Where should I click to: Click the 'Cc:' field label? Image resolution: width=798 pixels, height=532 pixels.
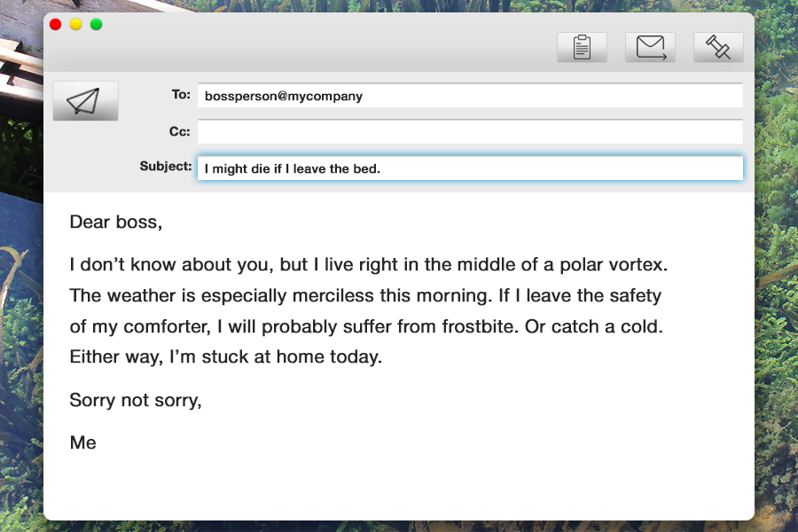coord(179,130)
